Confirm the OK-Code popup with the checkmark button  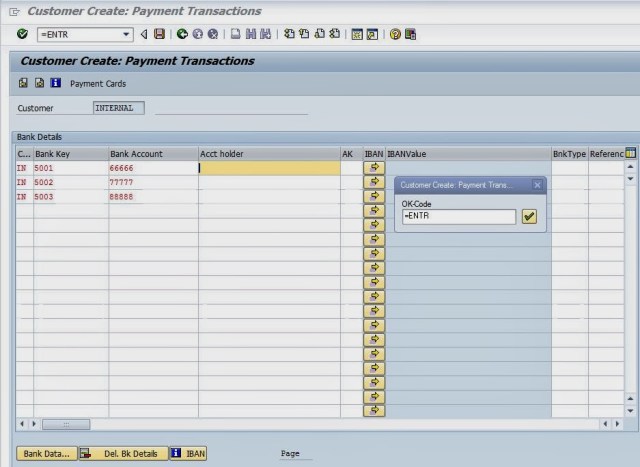529,216
